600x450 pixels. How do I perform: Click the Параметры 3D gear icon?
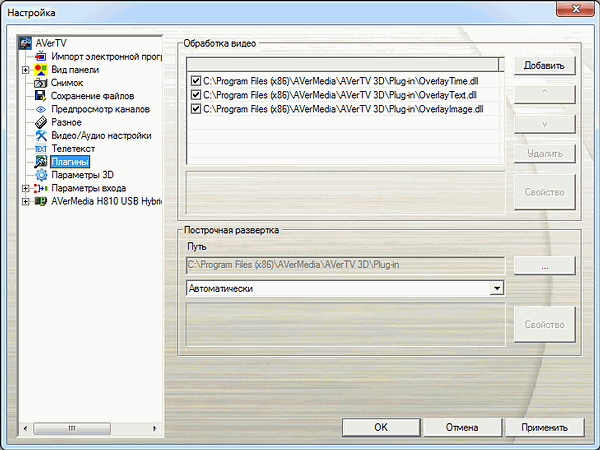click(x=41, y=175)
